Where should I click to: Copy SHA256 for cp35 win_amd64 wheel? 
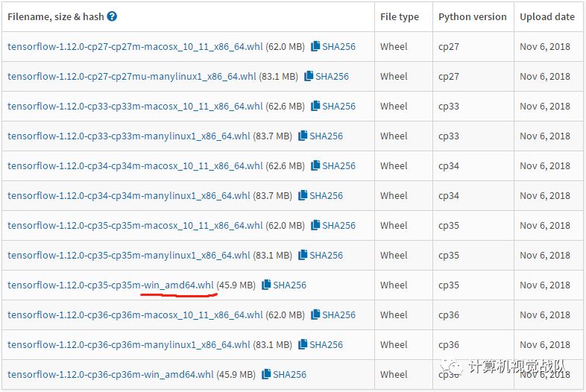284,285
